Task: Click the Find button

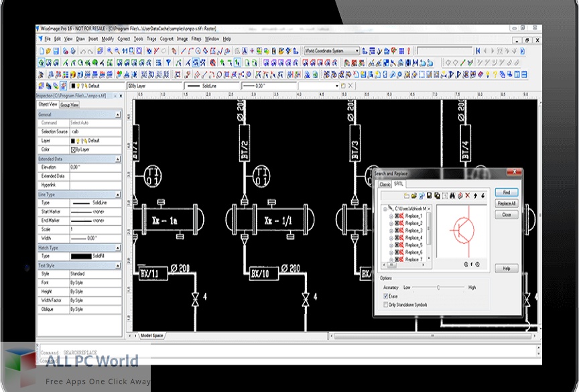Action: click(506, 192)
